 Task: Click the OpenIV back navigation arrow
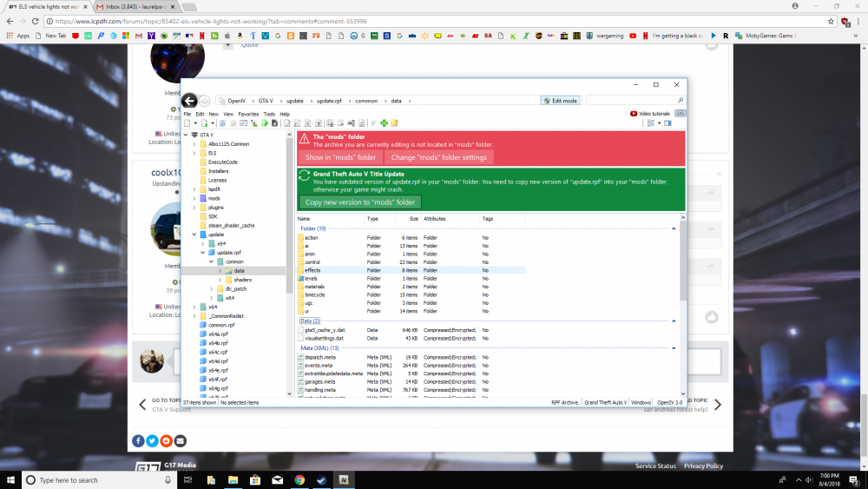(189, 101)
